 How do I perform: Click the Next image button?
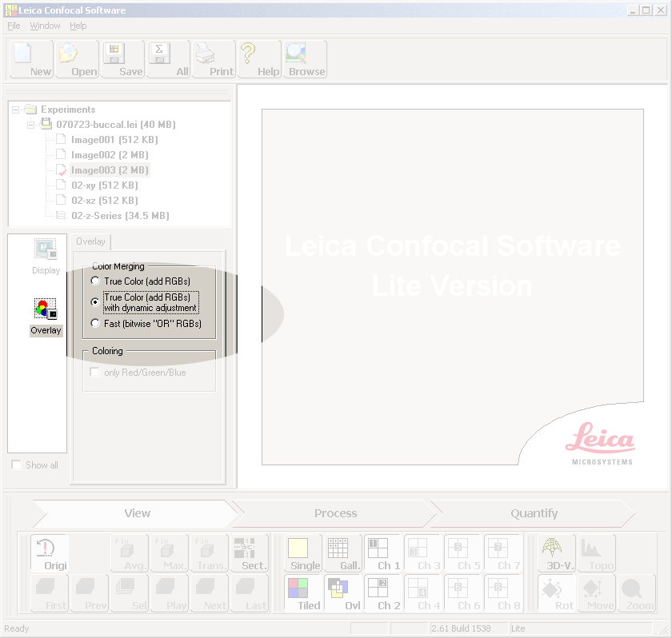point(210,593)
